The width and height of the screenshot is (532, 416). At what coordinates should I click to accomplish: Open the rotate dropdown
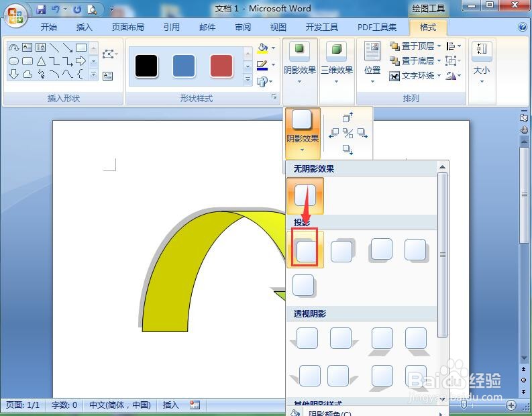(x=454, y=76)
